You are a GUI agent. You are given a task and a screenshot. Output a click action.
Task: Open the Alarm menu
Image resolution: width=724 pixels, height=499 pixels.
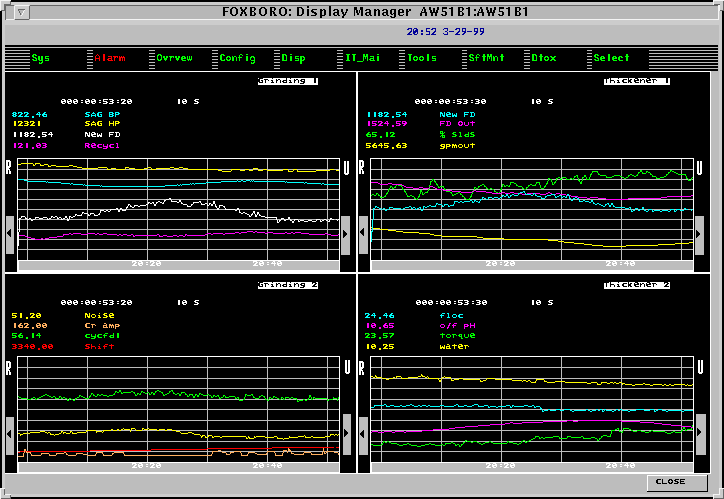[x=110, y=58]
